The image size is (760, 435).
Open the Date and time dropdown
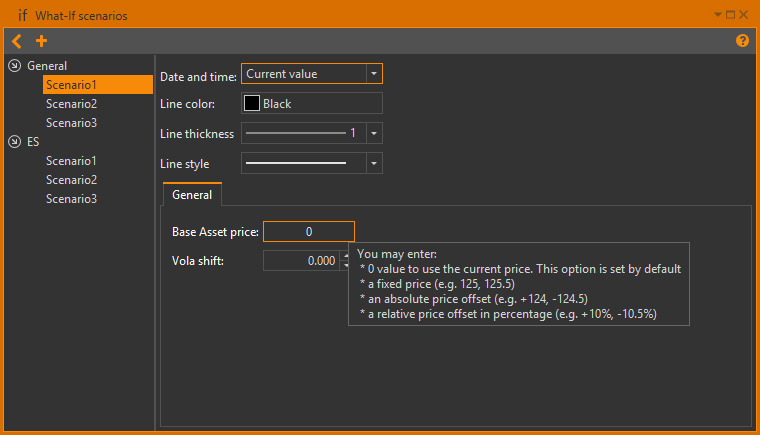(373, 74)
